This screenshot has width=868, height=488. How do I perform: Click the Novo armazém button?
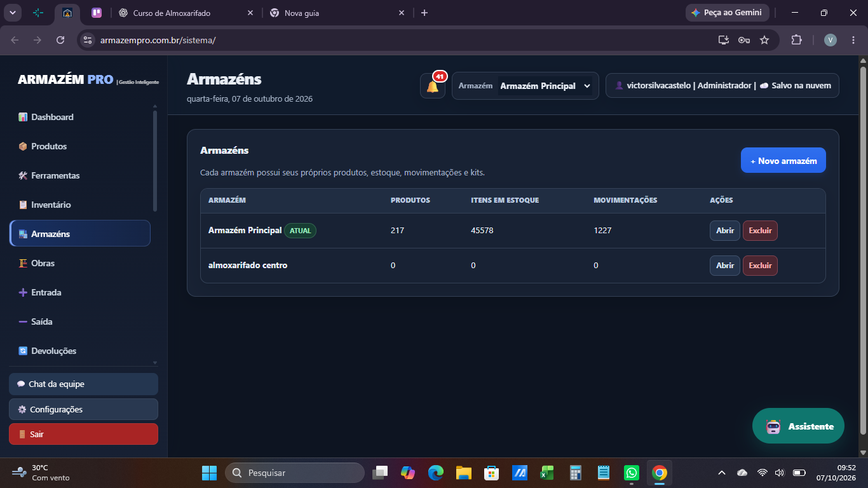point(783,160)
